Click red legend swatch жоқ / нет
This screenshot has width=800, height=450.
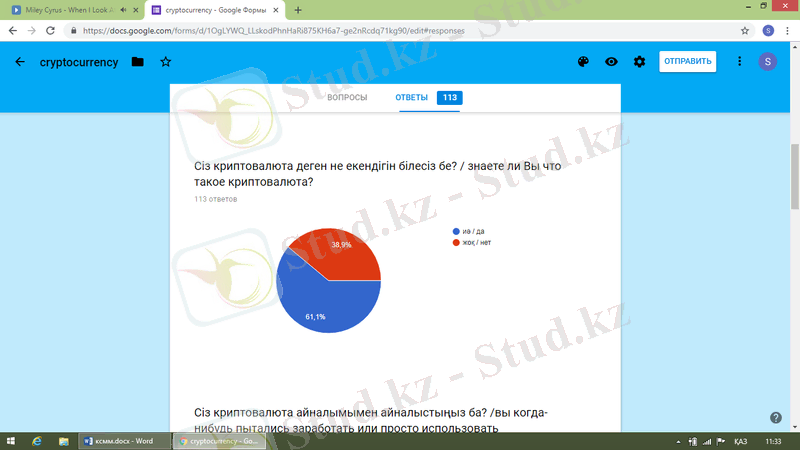[456, 242]
